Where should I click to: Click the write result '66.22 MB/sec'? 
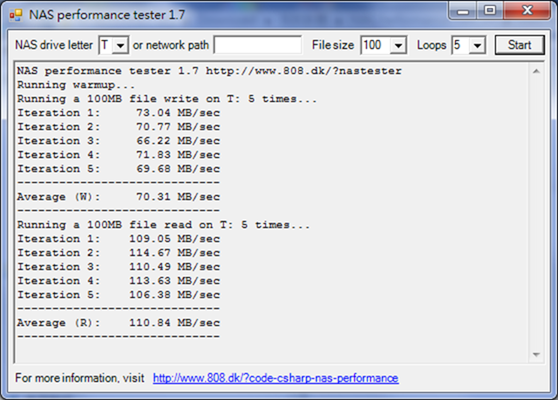coord(178,141)
